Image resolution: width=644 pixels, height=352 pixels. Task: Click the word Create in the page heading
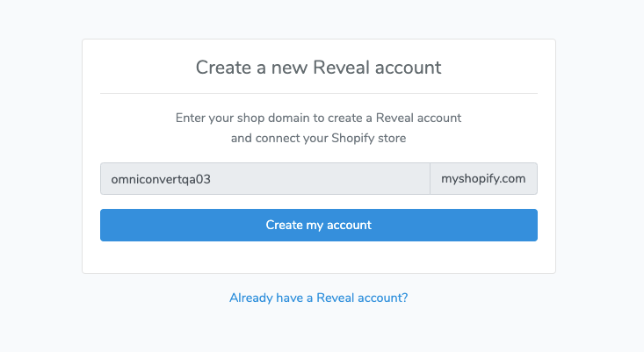pyautogui.click(x=223, y=68)
